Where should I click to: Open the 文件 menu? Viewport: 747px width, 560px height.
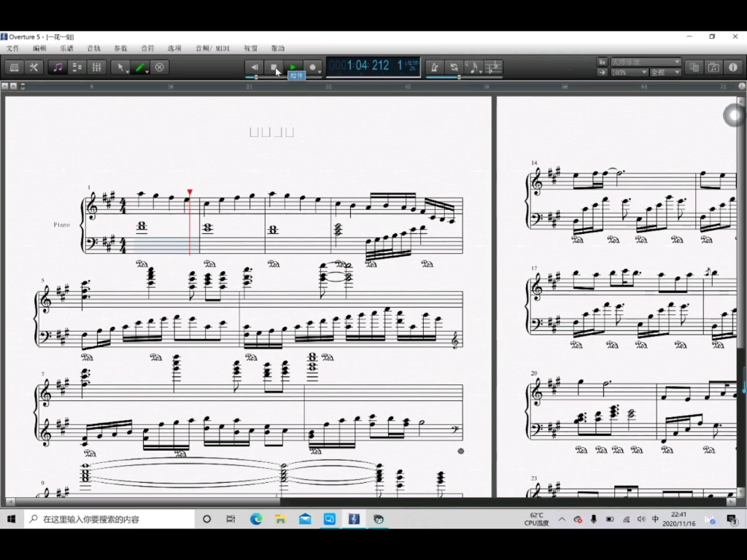pos(12,48)
